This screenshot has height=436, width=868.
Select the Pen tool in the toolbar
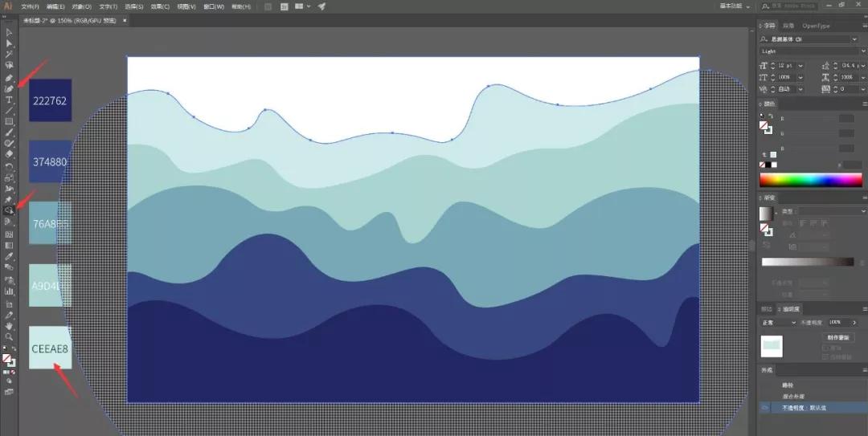tap(9, 79)
